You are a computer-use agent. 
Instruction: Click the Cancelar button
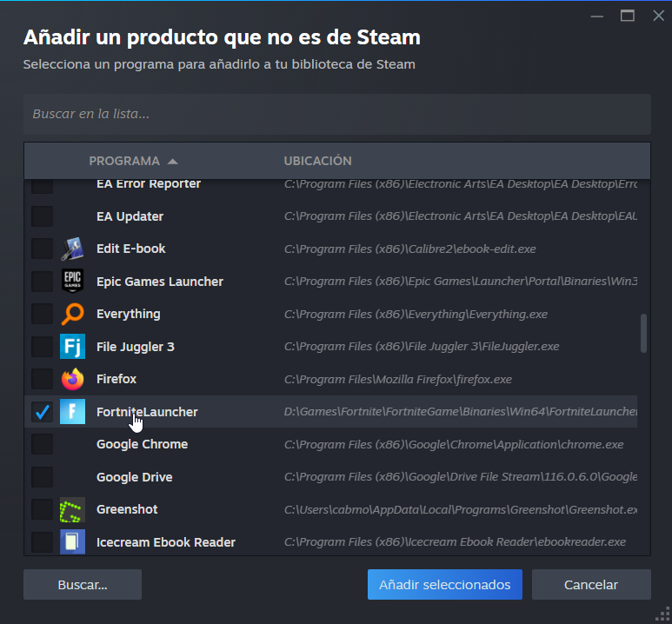(591, 585)
